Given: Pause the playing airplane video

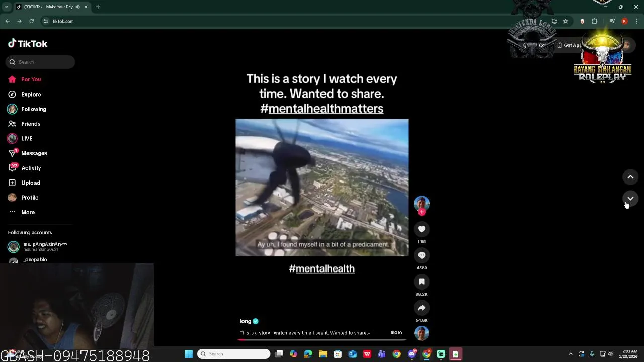Looking at the screenshot, I should coord(322,188).
